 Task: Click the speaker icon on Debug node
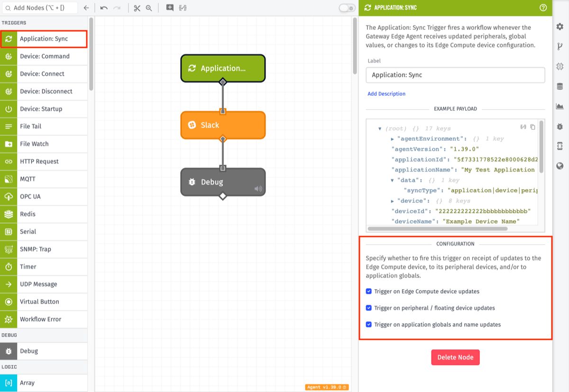258,189
